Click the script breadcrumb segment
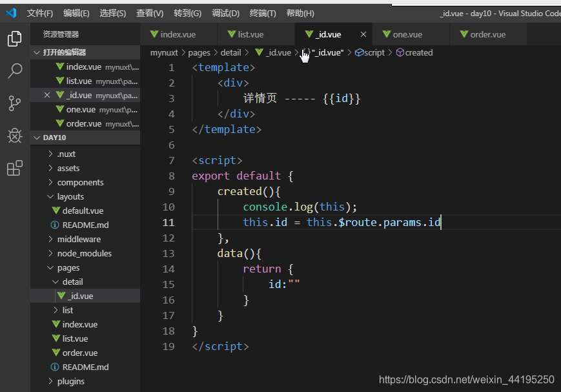Image resolution: width=561 pixels, height=392 pixels. (x=374, y=52)
